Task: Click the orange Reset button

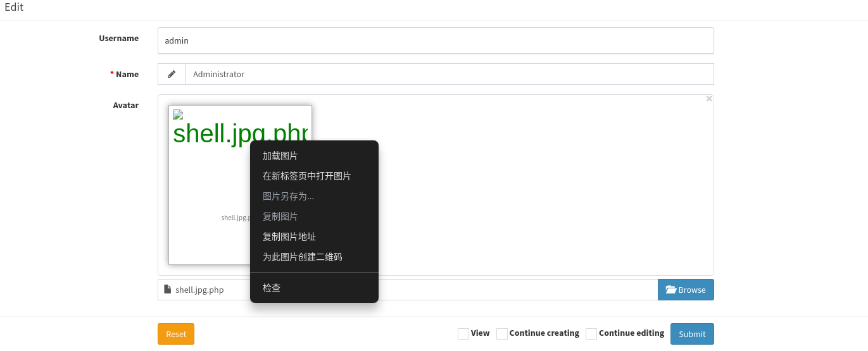Action: [x=176, y=334]
